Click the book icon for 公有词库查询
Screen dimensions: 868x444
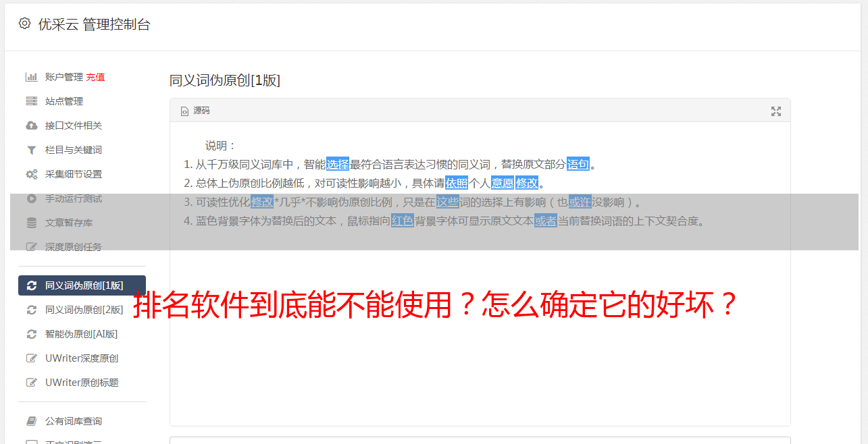coord(31,421)
